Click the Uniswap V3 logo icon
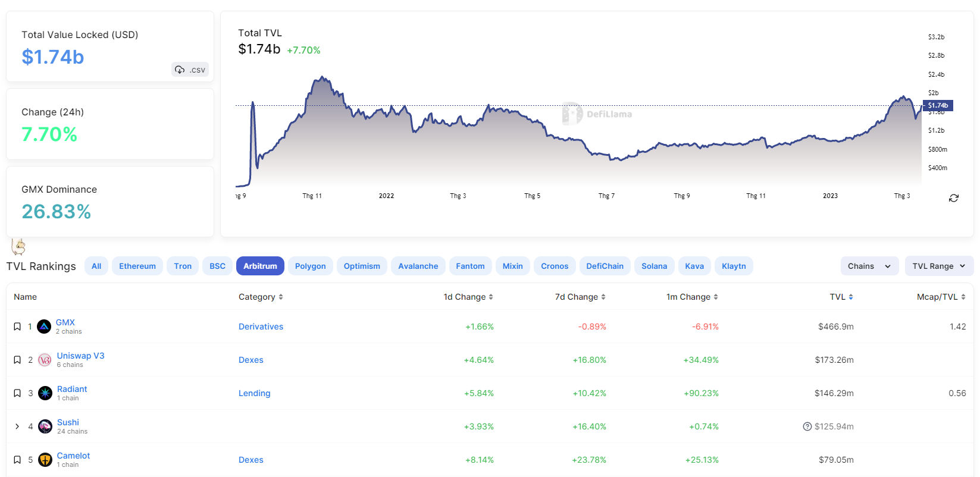 [45, 360]
